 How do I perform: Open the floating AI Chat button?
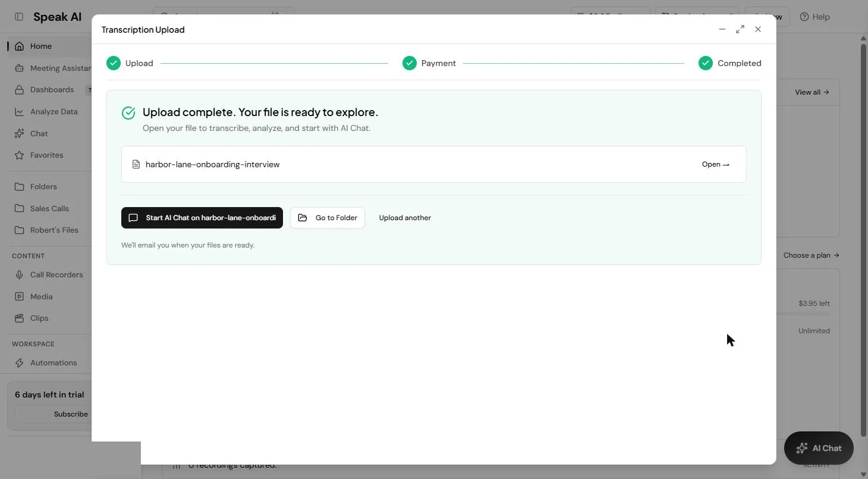[819, 448]
